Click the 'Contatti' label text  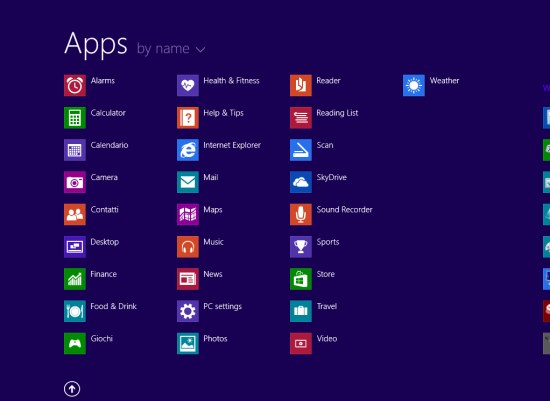click(104, 210)
